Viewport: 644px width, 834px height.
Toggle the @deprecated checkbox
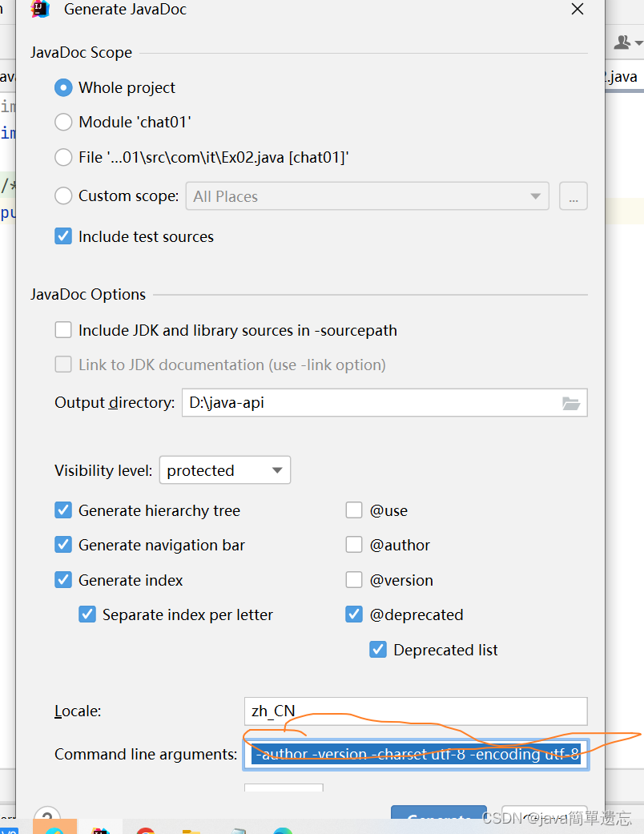(x=354, y=614)
